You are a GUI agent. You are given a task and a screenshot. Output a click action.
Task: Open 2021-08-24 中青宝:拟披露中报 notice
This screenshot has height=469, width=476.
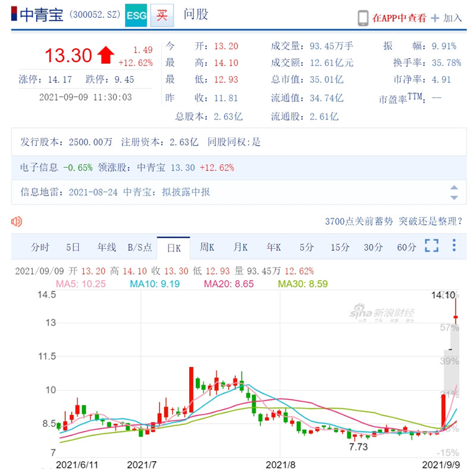tap(139, 192)
